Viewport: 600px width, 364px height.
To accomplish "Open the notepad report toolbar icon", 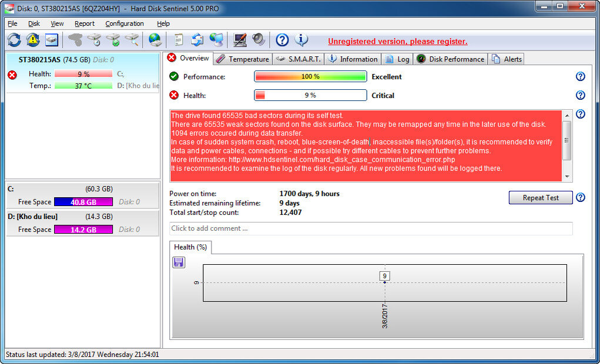I will [179, 40].
